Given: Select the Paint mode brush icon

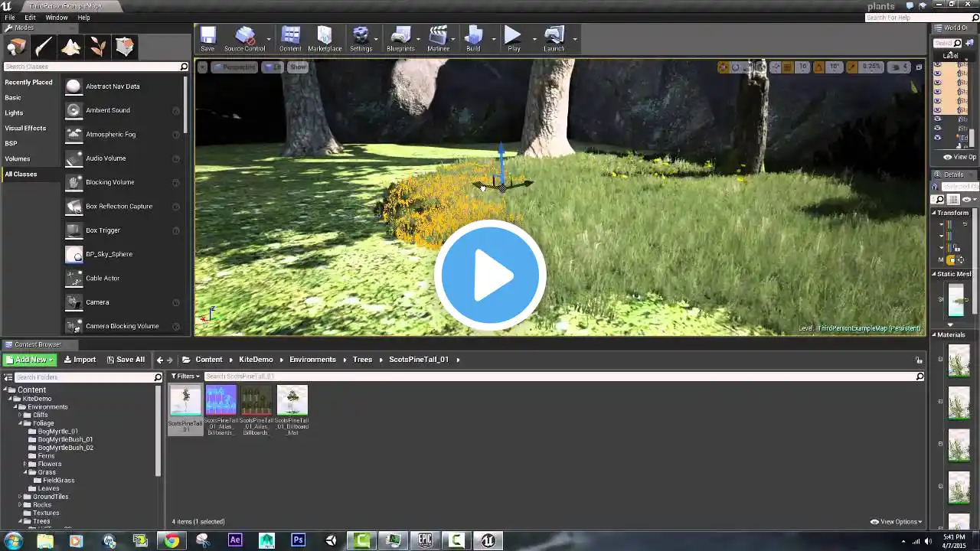Looking at the screenshot, I should point(44,47).
